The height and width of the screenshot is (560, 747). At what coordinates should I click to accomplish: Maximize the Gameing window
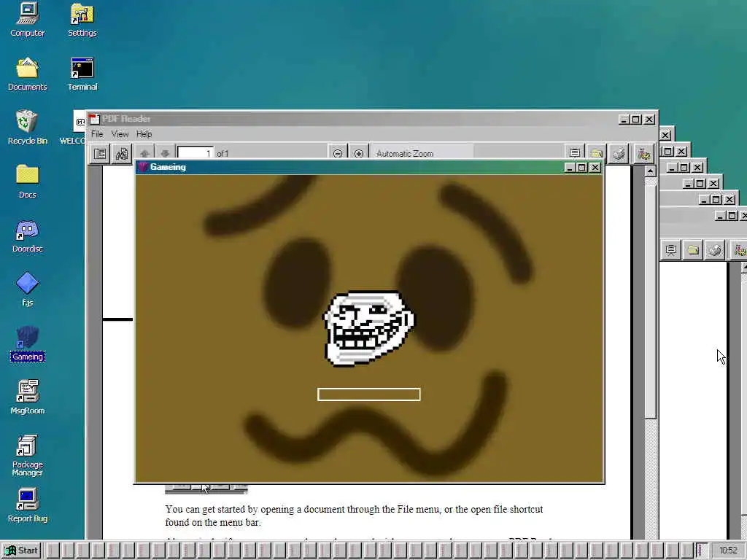(x=581, y=168)
